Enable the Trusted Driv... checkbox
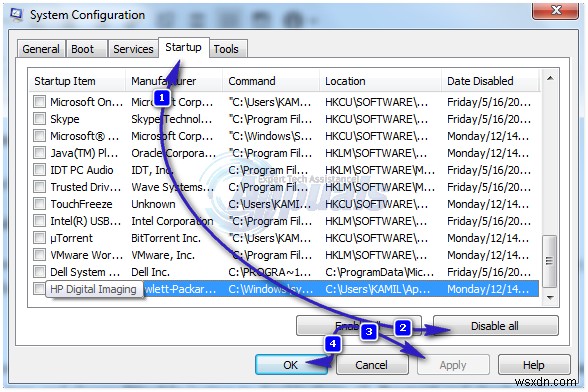The image size is (588, 392). click(x=39, y=187)
